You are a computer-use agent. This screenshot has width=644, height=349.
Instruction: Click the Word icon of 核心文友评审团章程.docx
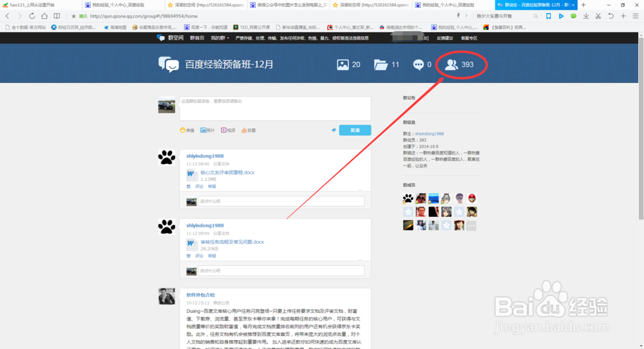click(x=191, y=175)
